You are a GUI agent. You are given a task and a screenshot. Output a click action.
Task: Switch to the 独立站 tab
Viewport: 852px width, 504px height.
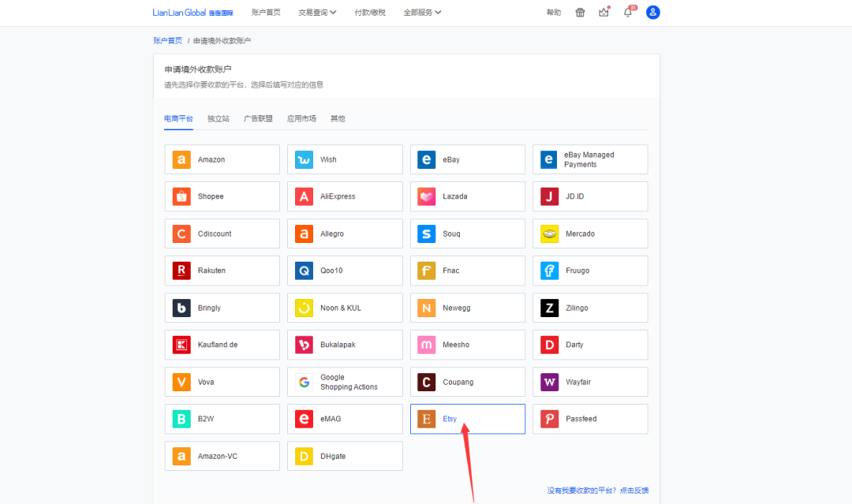[215, 118]
